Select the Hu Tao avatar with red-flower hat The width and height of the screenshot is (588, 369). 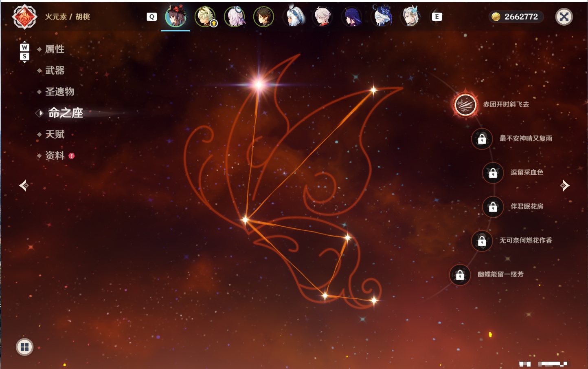[x=176, y=17]
